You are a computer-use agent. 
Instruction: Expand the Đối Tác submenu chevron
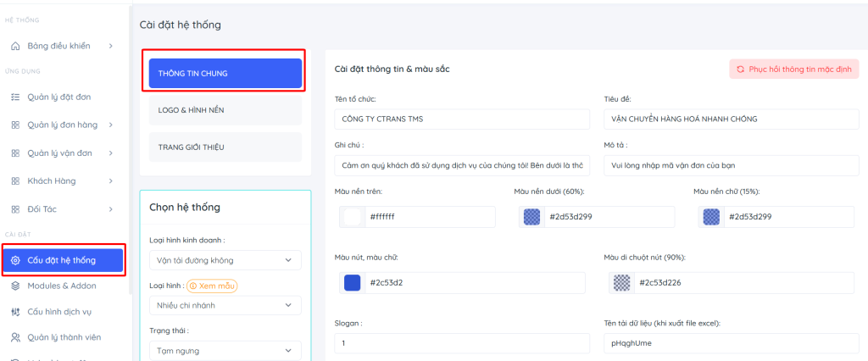click(111, 208)
